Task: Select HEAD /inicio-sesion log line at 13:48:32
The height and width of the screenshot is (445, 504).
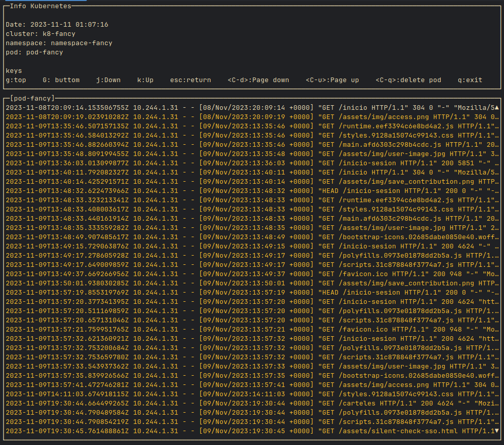Action: click(x=252, y=191)
